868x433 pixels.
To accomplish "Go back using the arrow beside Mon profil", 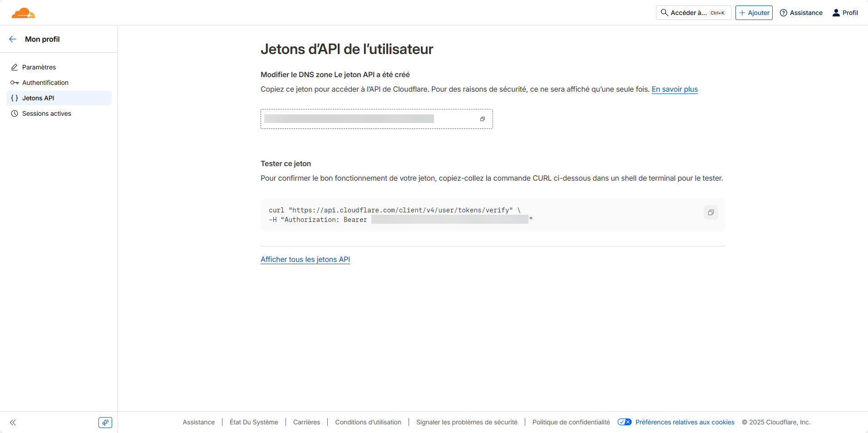I will (13, 39).
